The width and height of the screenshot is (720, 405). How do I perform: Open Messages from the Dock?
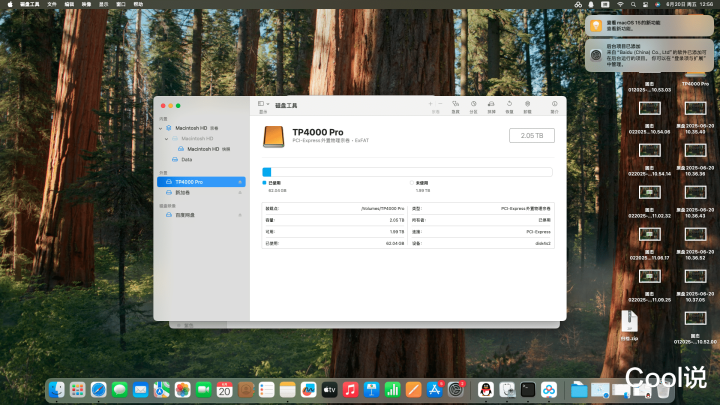pos(120,390)
